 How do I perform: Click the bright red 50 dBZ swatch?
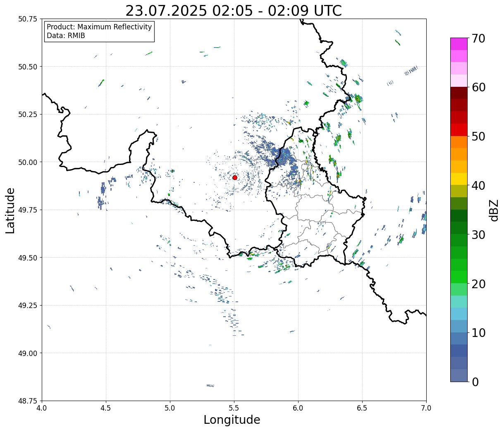459,130
